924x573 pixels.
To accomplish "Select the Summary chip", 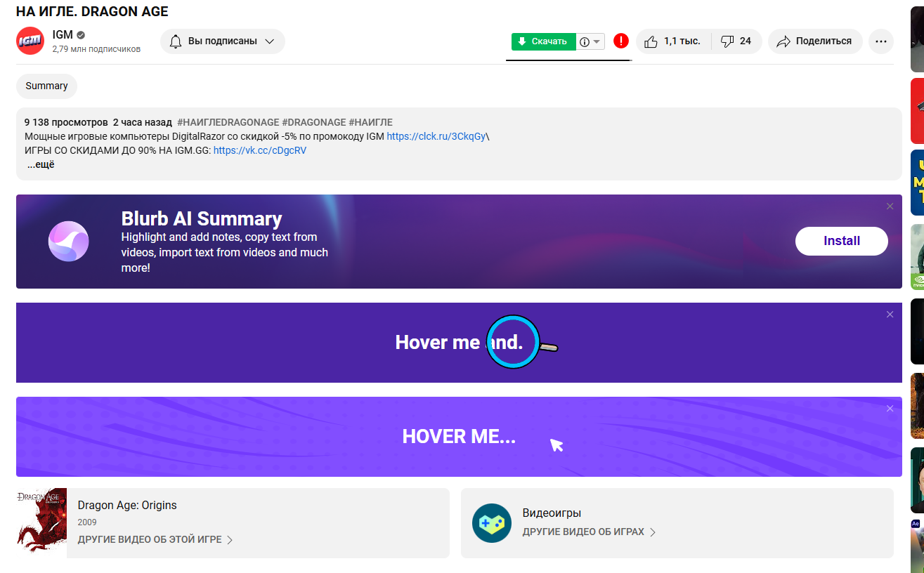I will pos(46,86).
